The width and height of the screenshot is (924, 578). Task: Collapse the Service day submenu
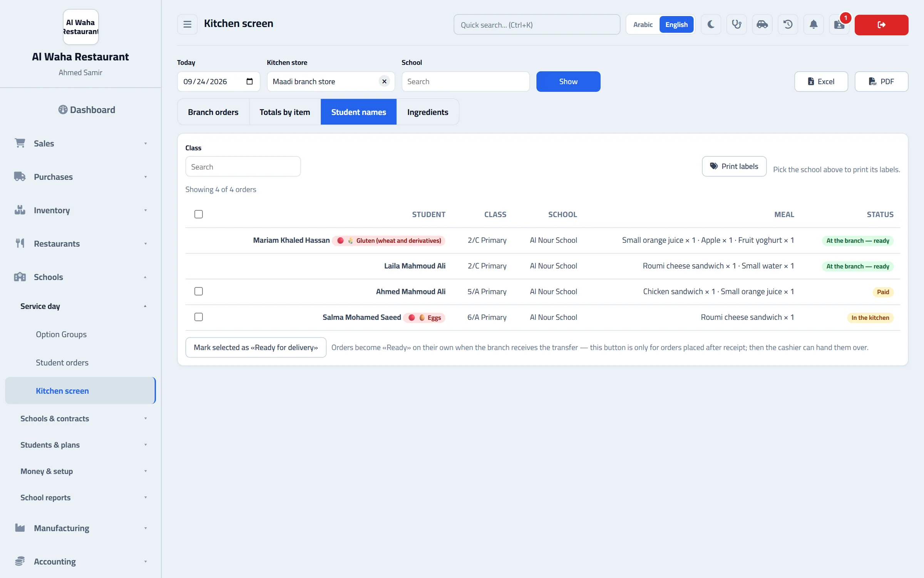point(80,306)
